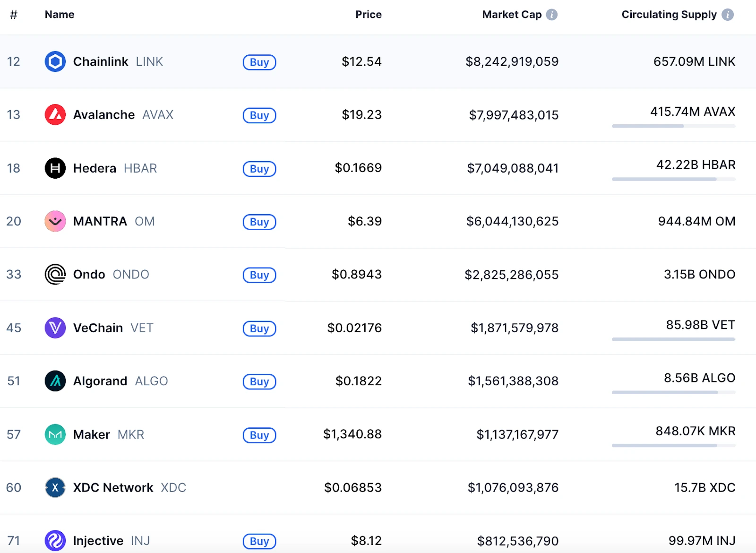Click the Algorand logo icon
Viewport: 756px width, 553px height.
[55, 381]
